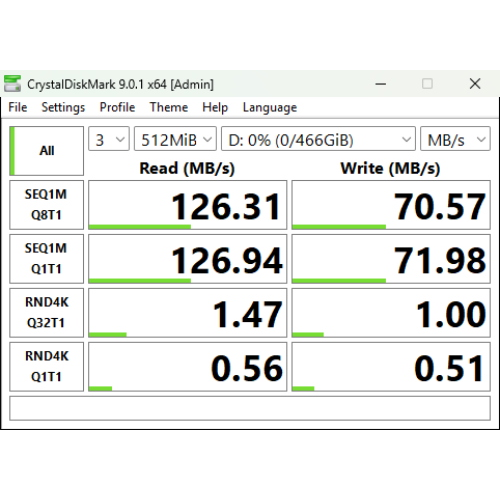Viewport: 500px width, 500px height.
Task: Open the Profile menu
Action: (117, 107)
